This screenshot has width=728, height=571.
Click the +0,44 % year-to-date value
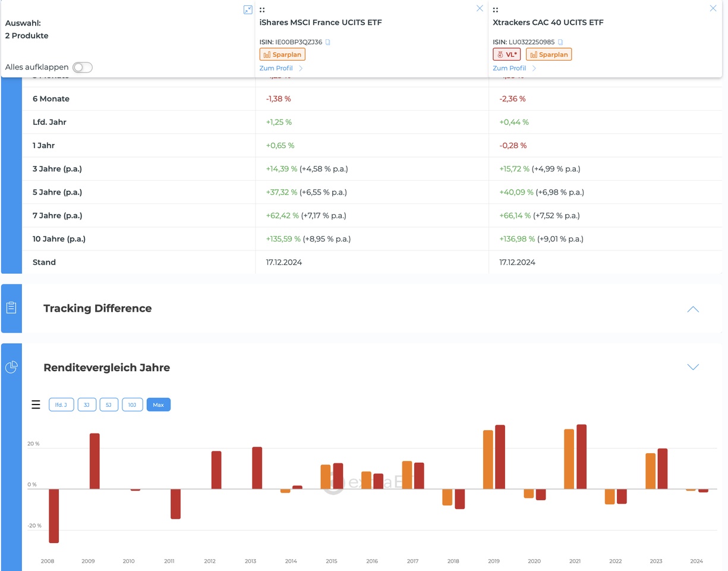click(514, 122)
